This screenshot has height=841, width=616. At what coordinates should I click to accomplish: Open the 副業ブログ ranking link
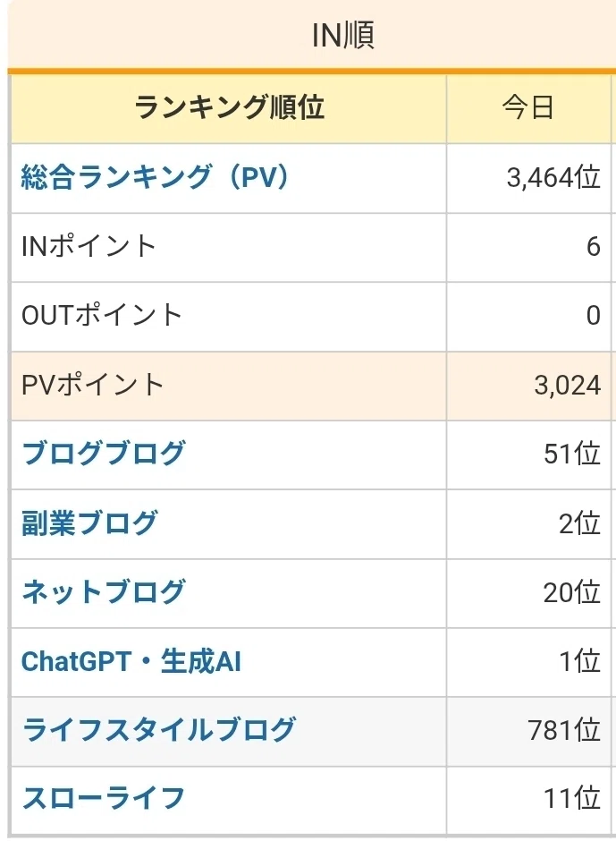(x=89, y=523)
